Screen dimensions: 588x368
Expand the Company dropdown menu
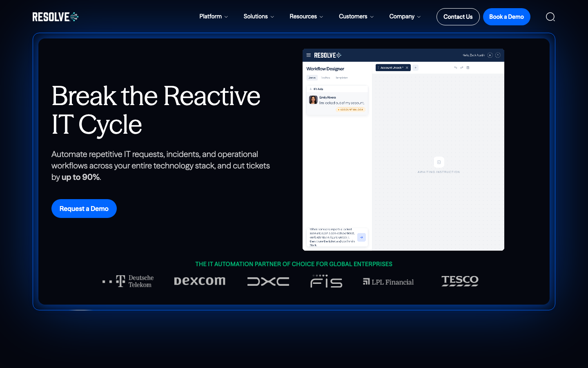(x=405, y=16)
